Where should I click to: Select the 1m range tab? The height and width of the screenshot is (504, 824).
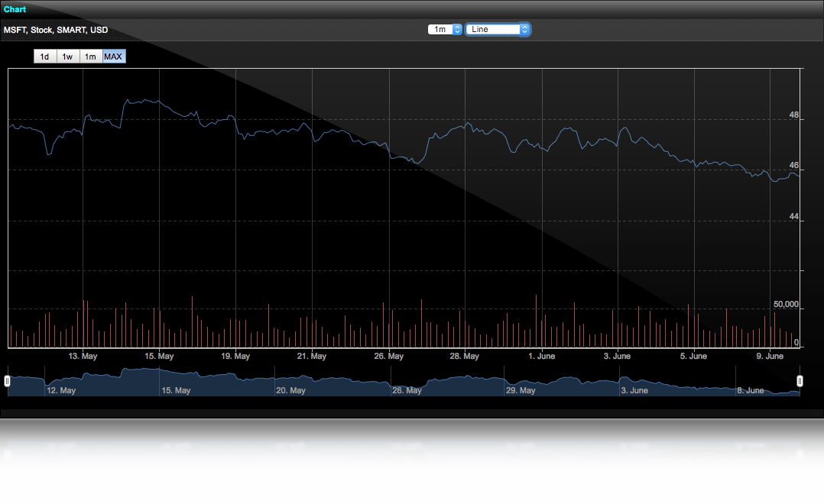pyautogui.click(x=90, y=56)
